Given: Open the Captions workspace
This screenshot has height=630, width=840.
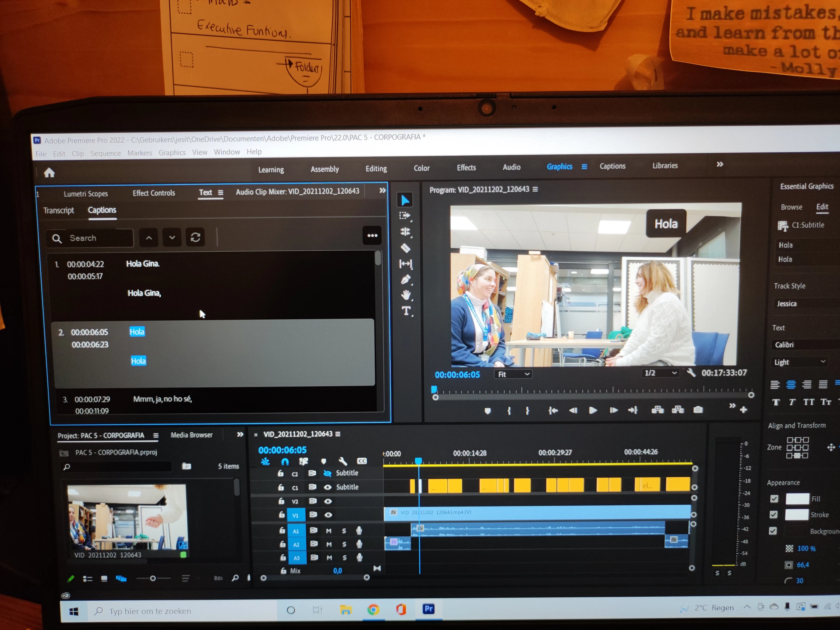Looking at the screenshot, I should click(612, 166).
